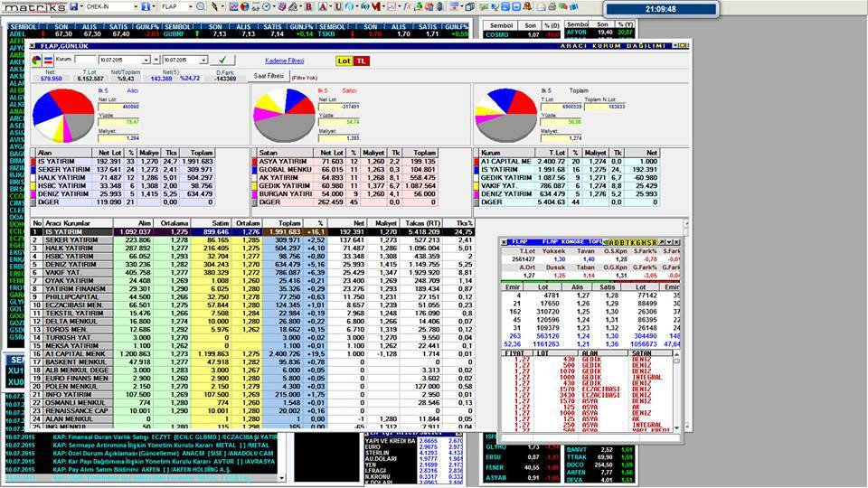This screenshot has height=488, width=868.
Task: Click the Satim column header
Action: coord(217,221)
